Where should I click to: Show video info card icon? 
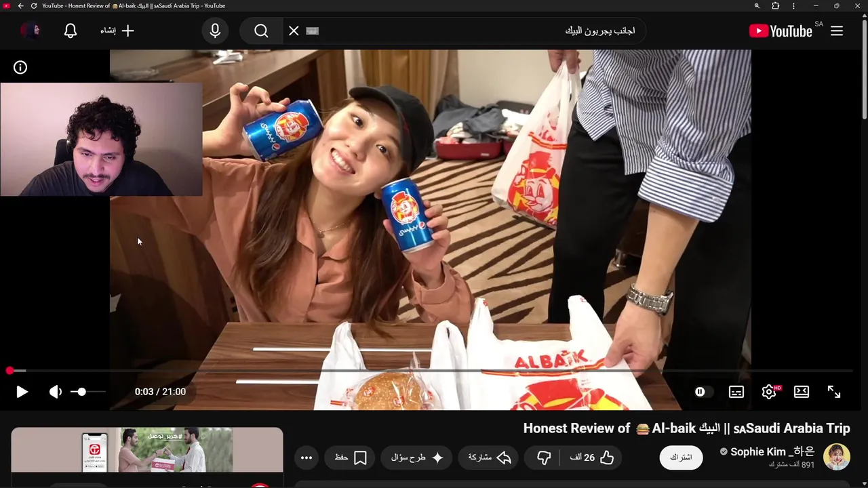pos(20,67)
